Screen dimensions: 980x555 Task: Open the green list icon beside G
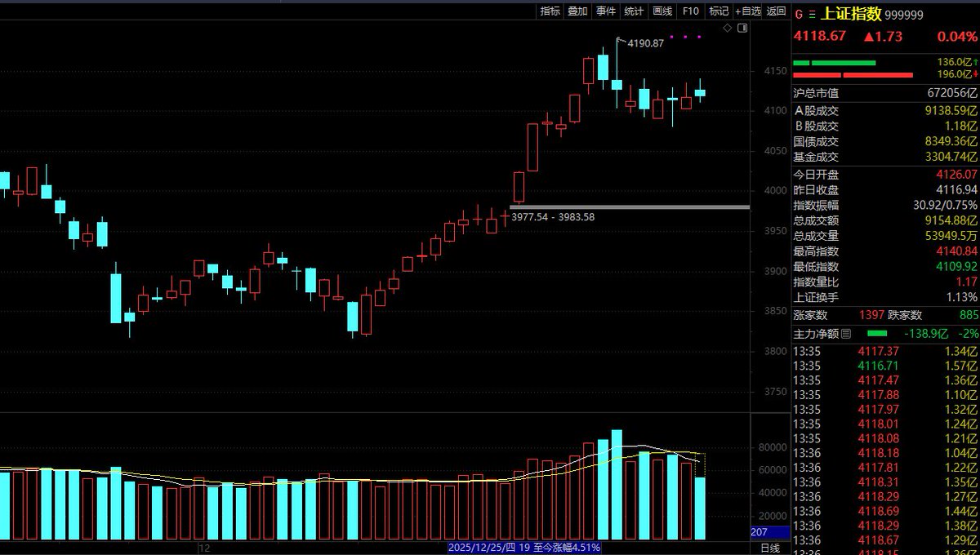812,14
